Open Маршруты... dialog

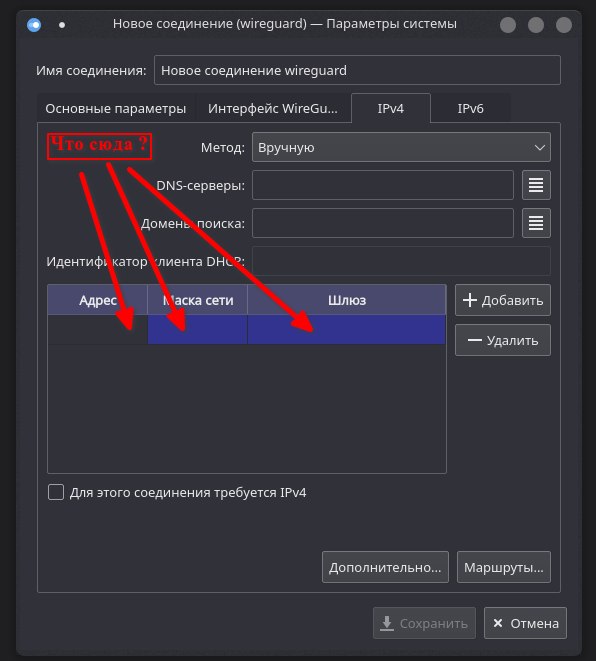click(504, 567)
